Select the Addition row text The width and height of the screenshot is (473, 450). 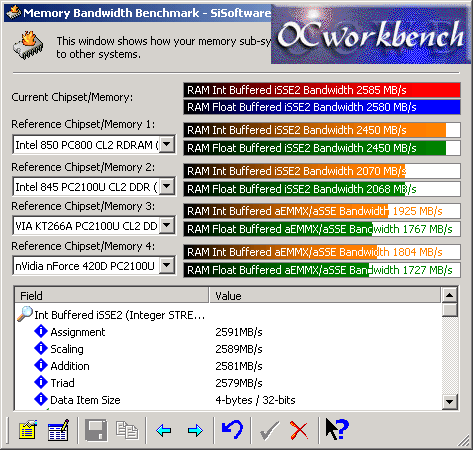pos(70,366)
